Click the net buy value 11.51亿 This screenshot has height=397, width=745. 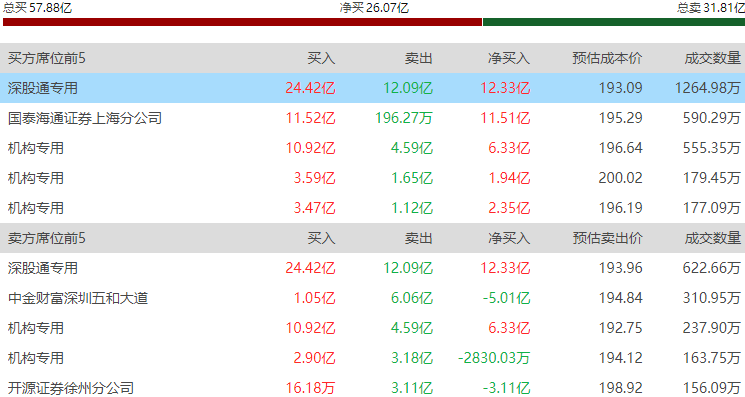point(505,118)
